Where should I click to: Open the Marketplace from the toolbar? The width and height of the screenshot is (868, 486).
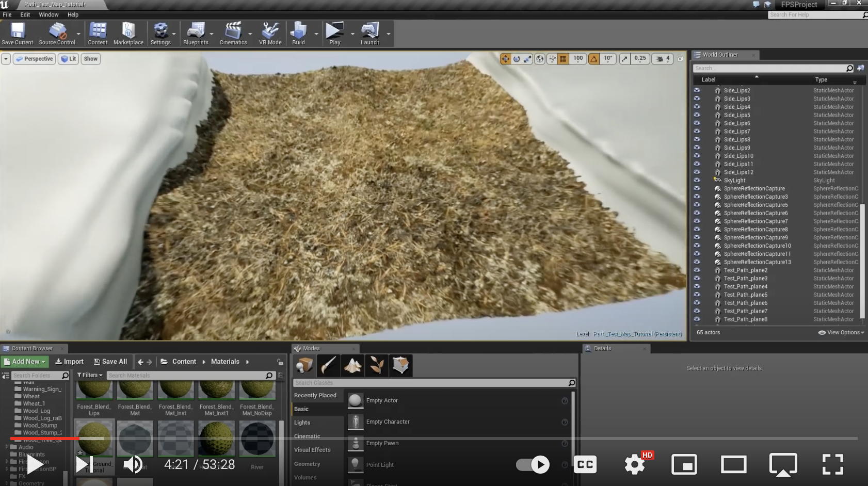click(128, 34)
